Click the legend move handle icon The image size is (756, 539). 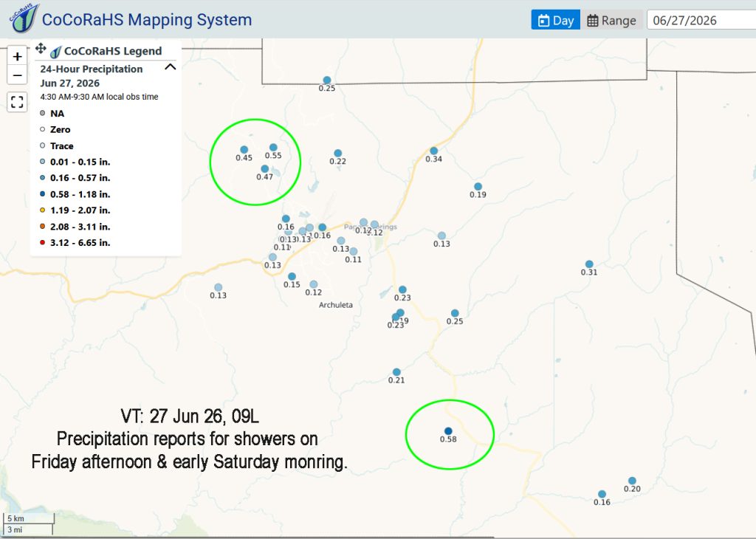pyautogui.click(x=41, y=48)
